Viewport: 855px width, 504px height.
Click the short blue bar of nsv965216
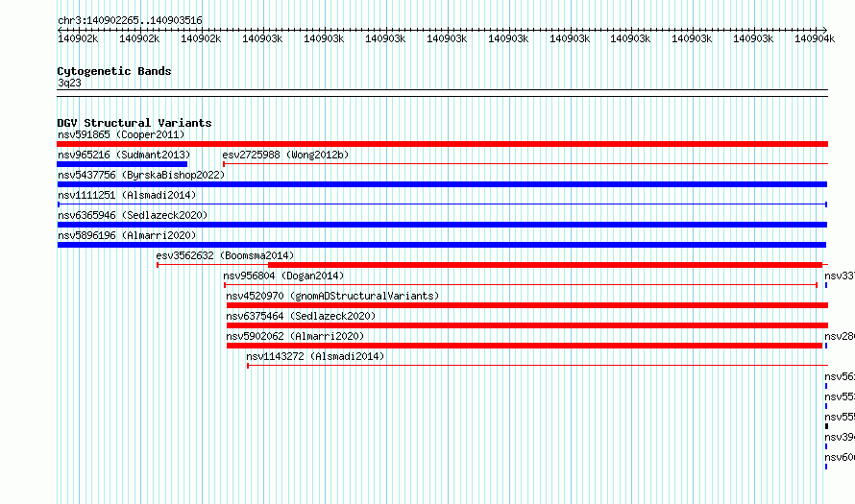click(x=122, y=164)
